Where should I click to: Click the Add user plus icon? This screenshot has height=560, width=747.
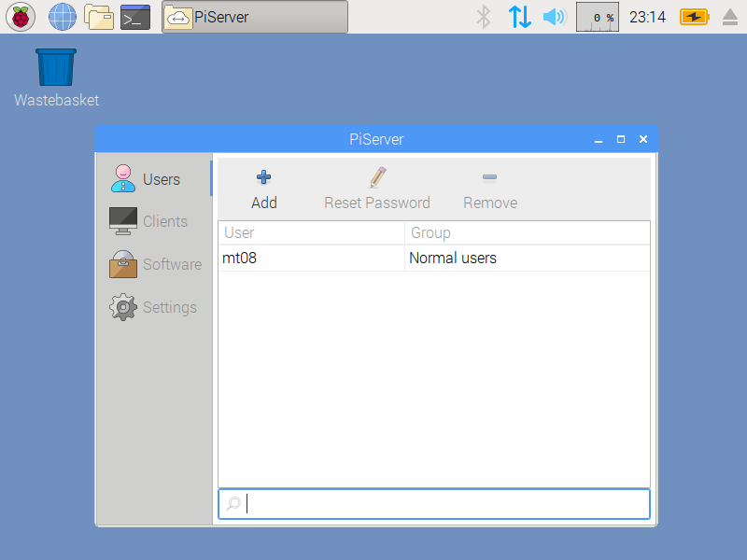tap(263, 176)
